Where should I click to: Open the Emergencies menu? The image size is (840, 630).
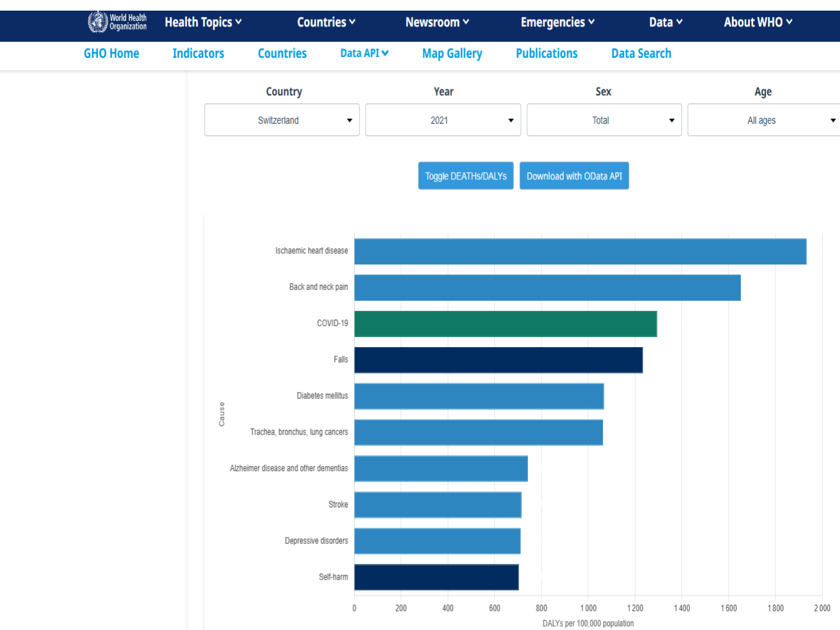[x=557, y=22]
